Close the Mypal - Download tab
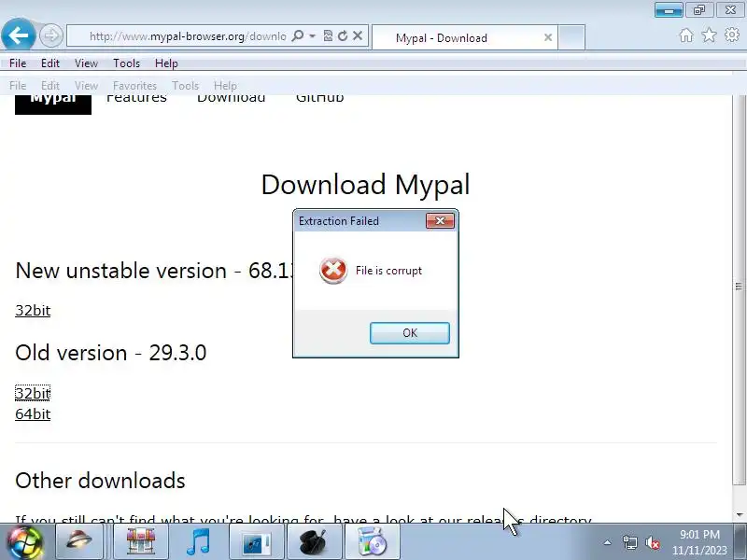 [x=548, y=37]
